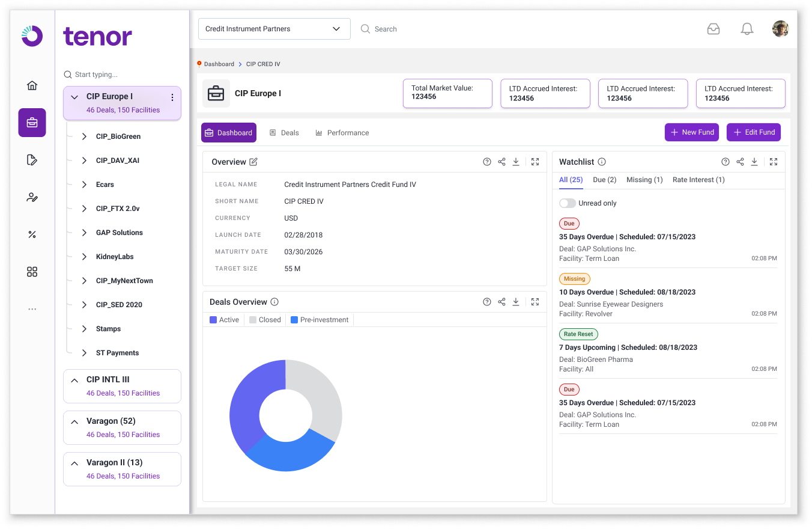Toggle the Unread only switch
The height and width of the screenshot is (529, 812).
pyautogui.click(x=568, y=203)
